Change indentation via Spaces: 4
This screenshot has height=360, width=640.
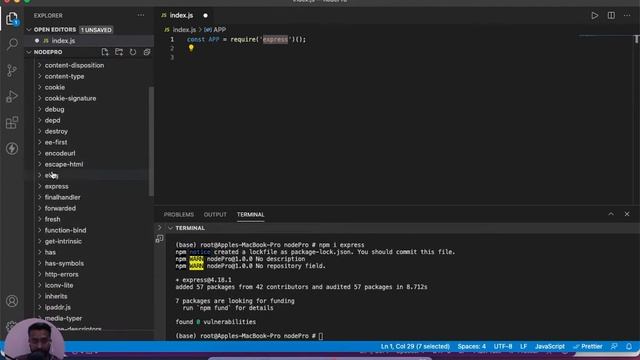tap(471, 346)
